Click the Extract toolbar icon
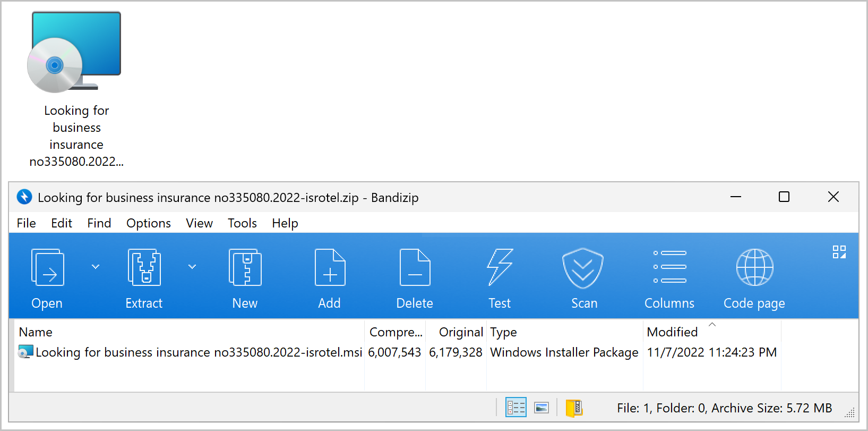 click(x=144, y=268)
